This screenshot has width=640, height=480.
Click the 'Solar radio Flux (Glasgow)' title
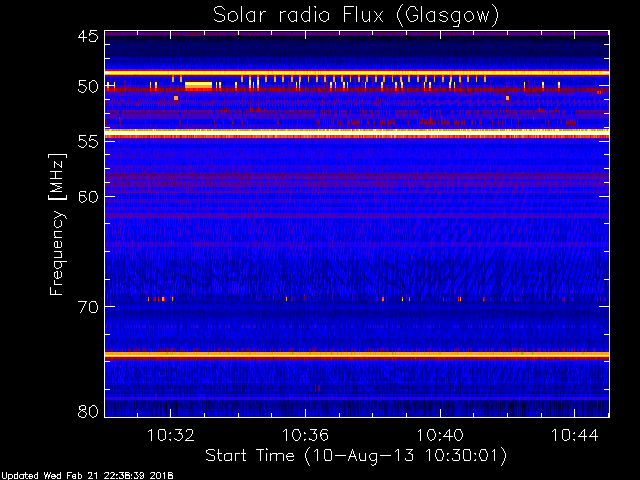click(356, 16)
